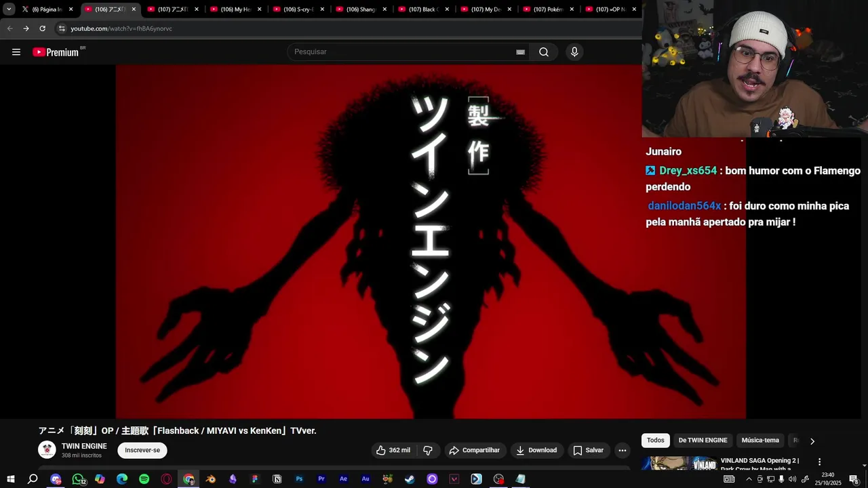Launch Adobe Audition from the taskbar

366,479
